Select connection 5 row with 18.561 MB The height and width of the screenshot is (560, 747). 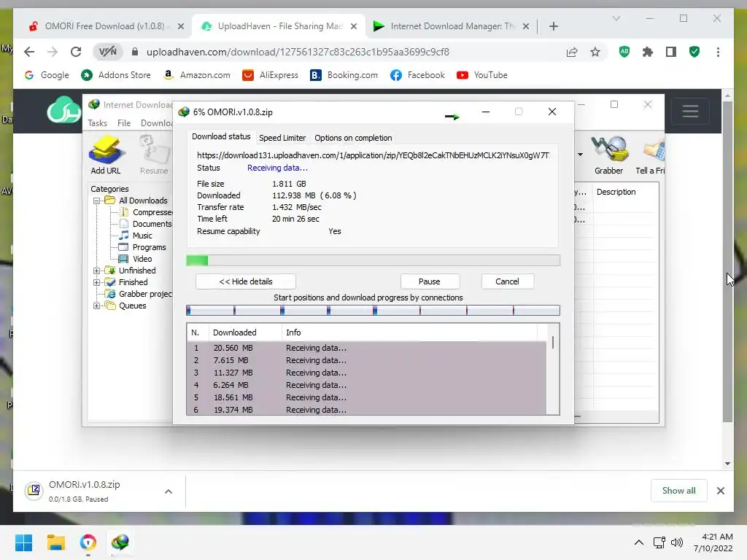tap(367, 397)
